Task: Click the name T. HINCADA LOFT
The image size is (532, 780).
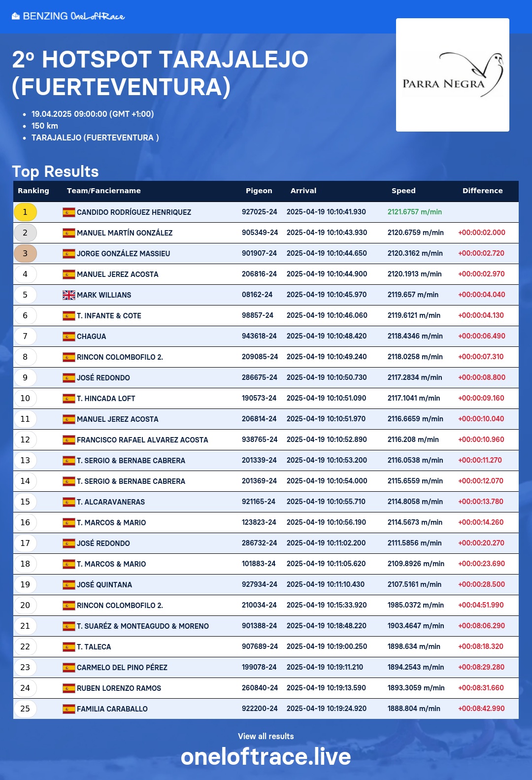Action: (x=106, y=399)
